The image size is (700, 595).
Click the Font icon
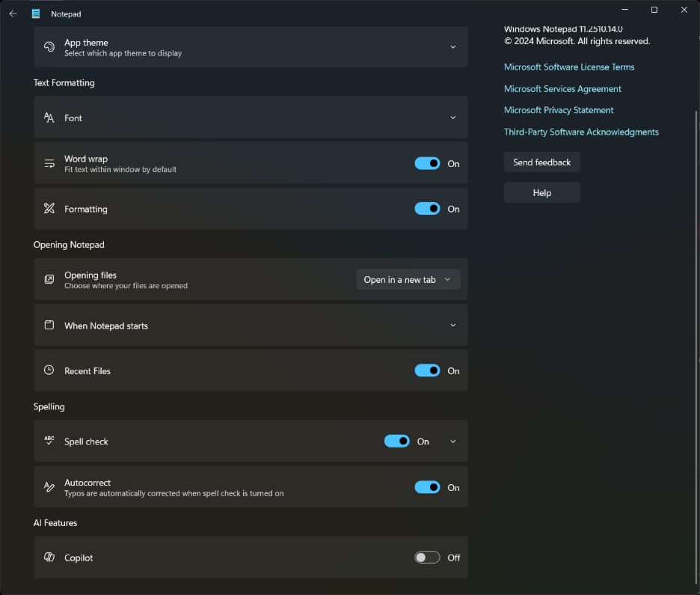coord(49,118)
